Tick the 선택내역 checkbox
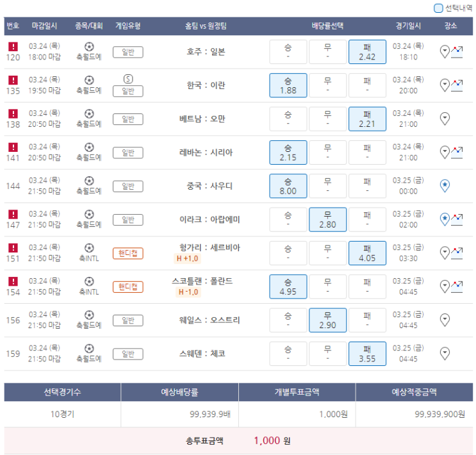Viewport: 476px width, 455px height. (438, 8)
